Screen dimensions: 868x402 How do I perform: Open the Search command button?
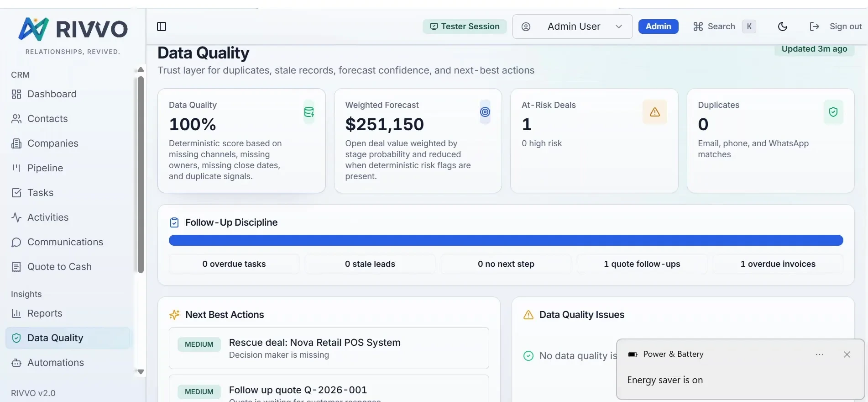point(724,26)
